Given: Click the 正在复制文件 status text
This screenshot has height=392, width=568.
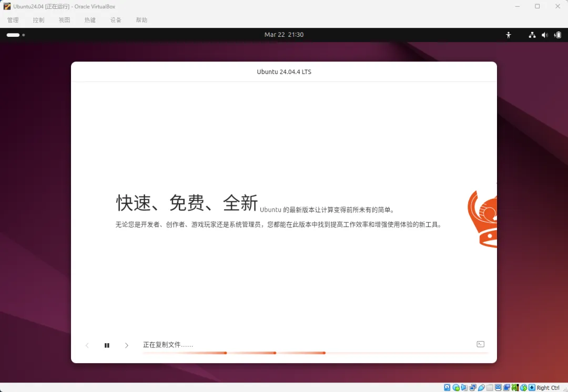Looking at the screenshot, I should (x=168, y=345).
